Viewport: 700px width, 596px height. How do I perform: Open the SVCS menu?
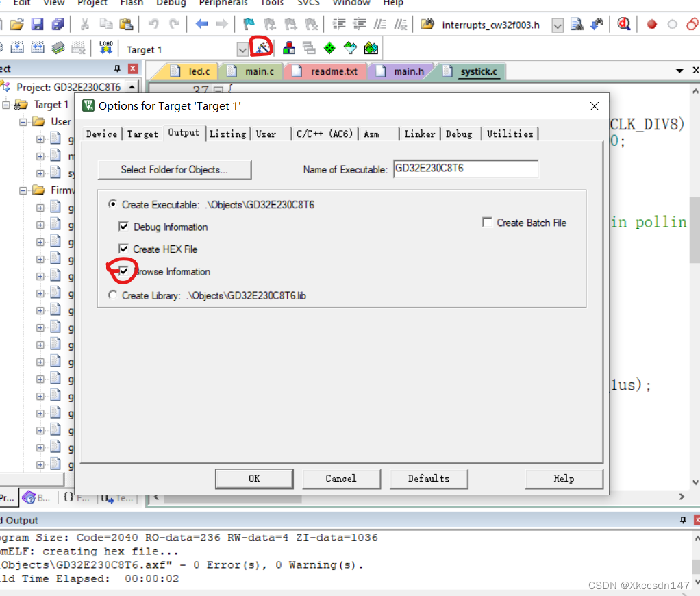pos(308,3)
